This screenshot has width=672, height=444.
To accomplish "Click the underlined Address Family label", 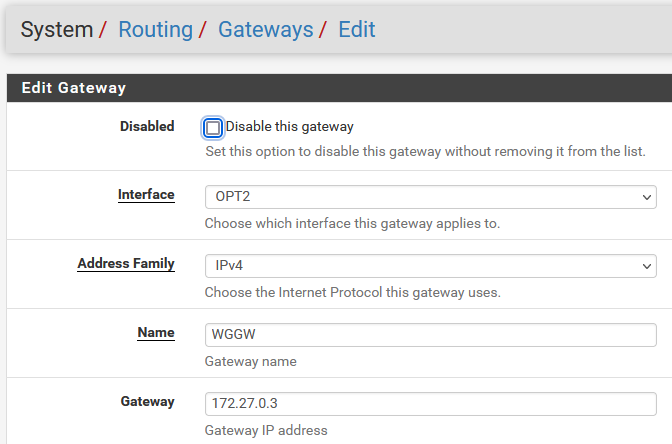I will (x=126, y=264).
